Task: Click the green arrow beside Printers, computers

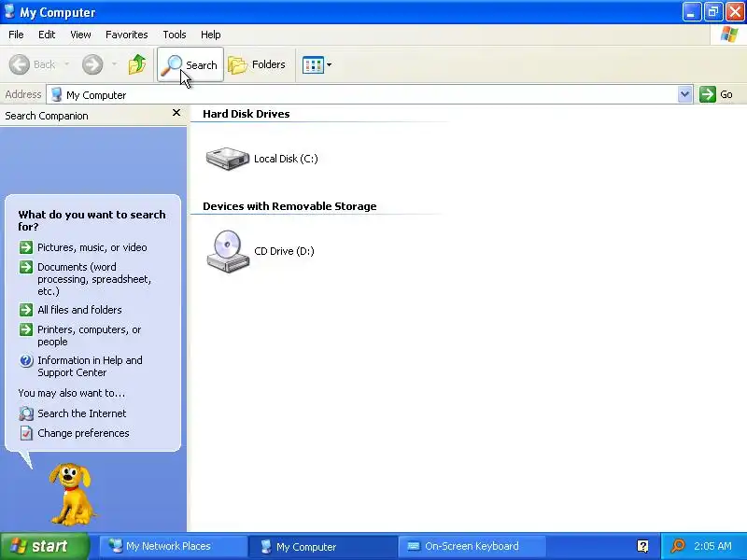Action: [x=26, y=329]
